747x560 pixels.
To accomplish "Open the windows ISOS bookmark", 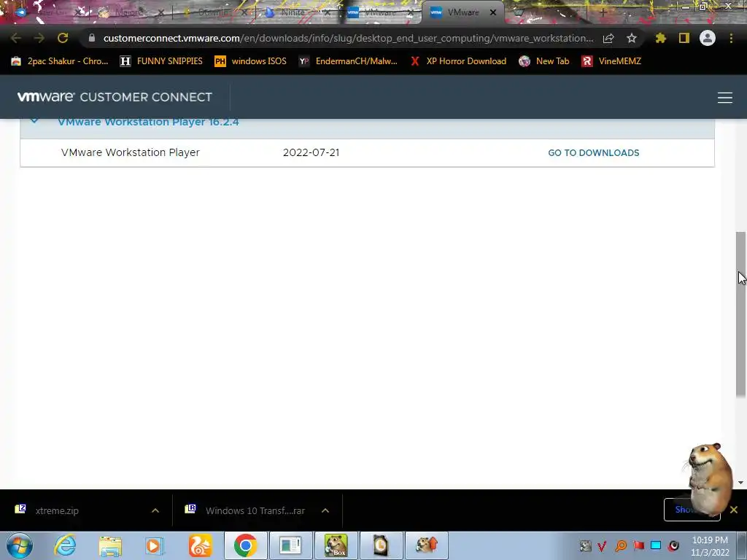I will (251, 61).
